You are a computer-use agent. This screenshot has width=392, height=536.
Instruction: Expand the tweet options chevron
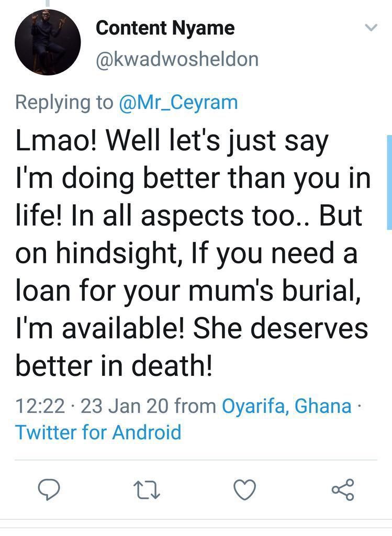pos(371,27)
